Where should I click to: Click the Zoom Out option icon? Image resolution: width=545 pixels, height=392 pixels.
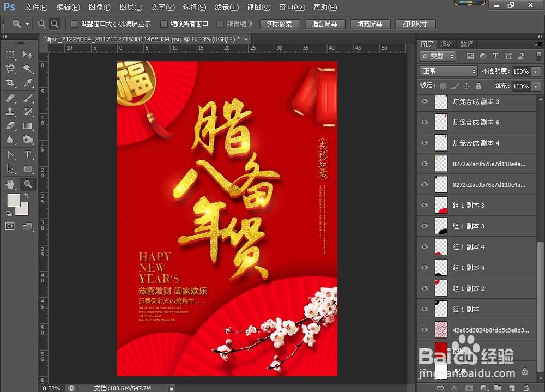pos(55,24)
